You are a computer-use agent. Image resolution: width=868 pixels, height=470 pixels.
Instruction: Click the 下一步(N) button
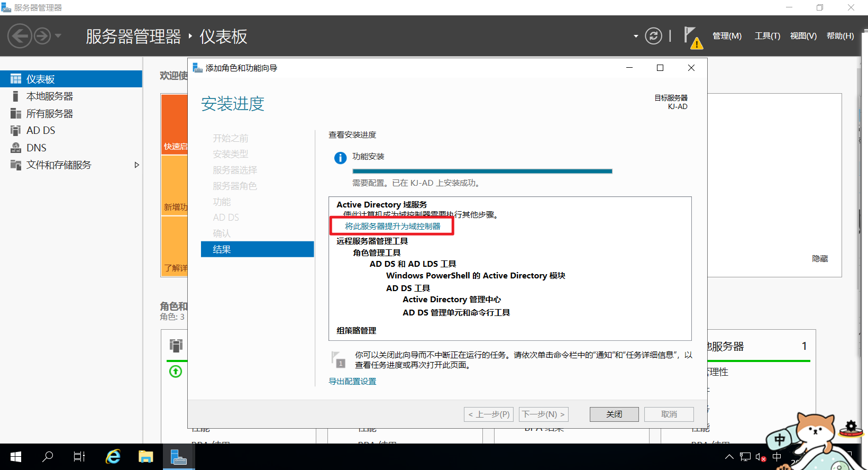click(544, 414)
